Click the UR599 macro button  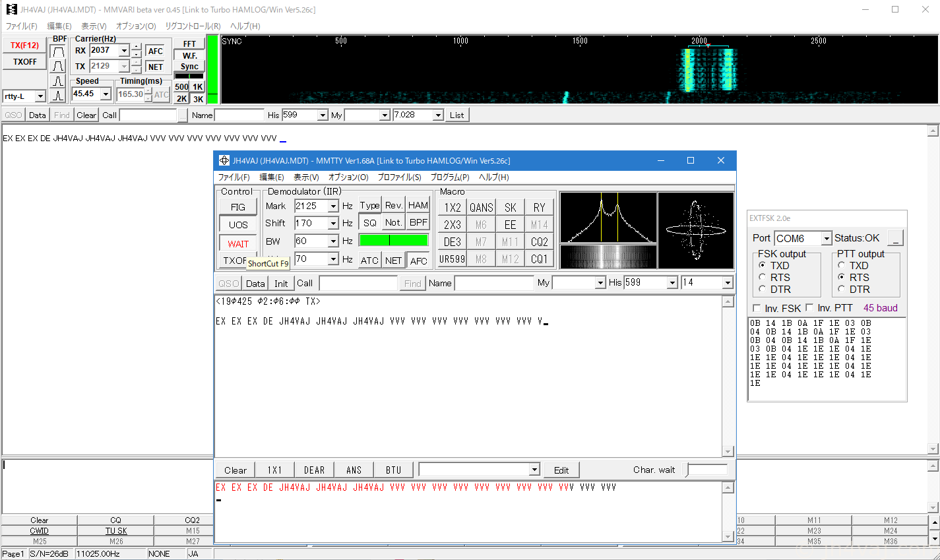point(453,259)
